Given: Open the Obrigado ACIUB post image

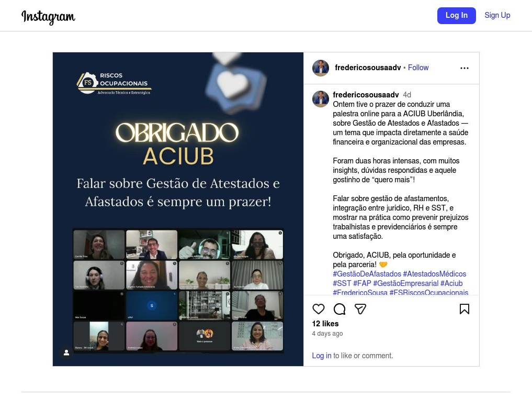Looking at the screenshot, I should pos(178,209).
